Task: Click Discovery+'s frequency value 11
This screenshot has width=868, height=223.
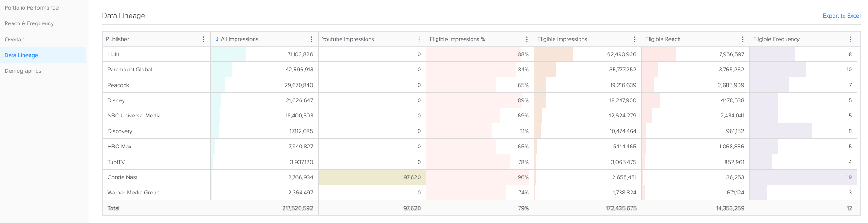Action: pyautogui.click(x=850, y=131)
